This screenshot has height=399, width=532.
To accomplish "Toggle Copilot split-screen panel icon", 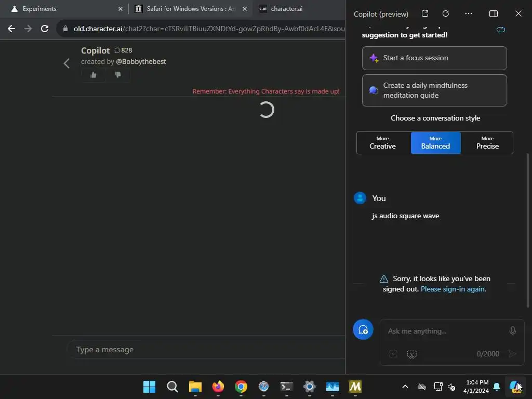I will (x=494, y=14).
